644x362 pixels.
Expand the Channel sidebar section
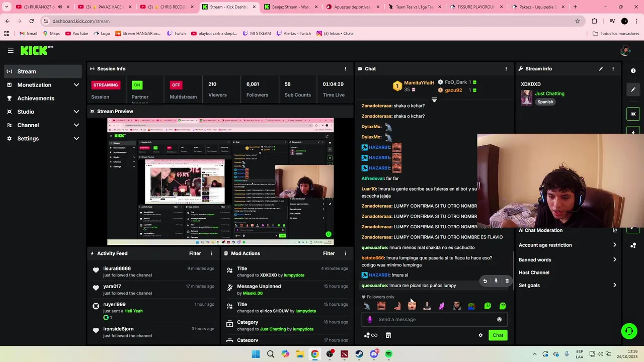[43, 125]
